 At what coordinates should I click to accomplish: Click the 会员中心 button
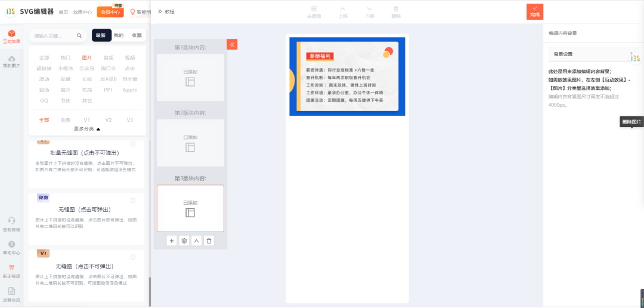pos(110,12)
